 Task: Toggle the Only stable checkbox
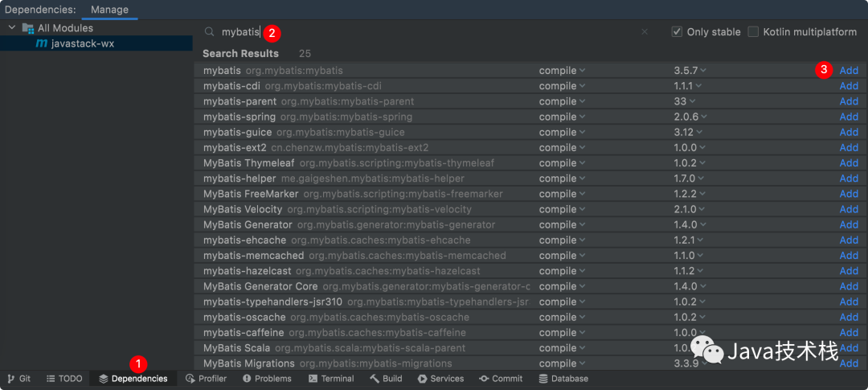pyautogui.click(x=677, y=32)
